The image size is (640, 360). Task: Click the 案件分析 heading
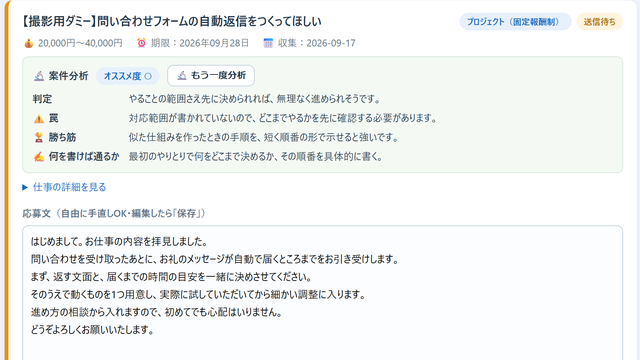(x=69, y=76)
